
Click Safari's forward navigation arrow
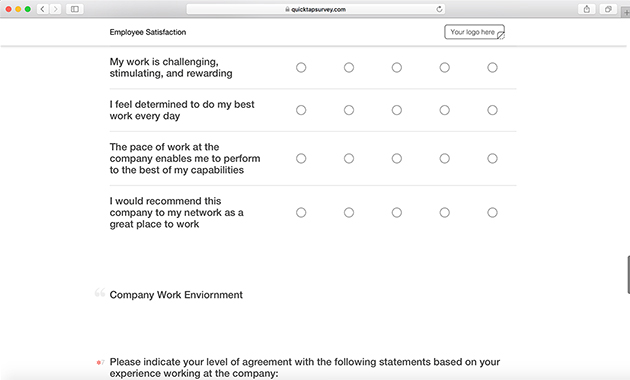point(55,9)
